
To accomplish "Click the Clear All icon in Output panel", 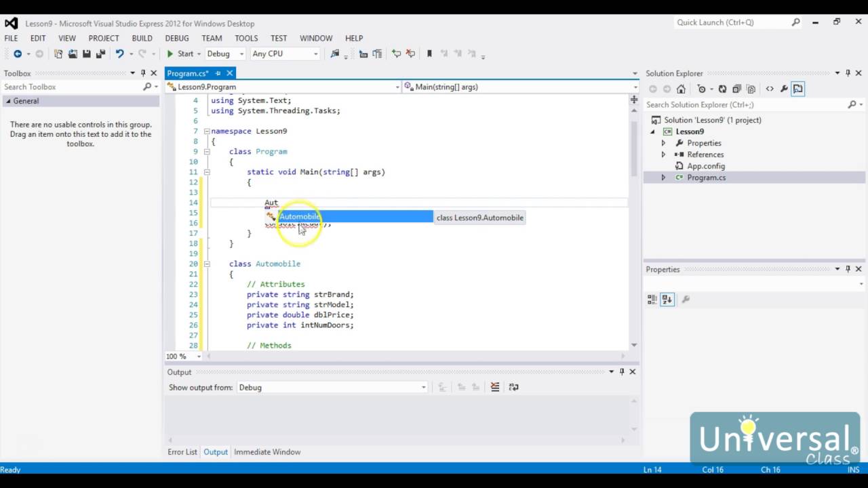I will pos(495,387).
